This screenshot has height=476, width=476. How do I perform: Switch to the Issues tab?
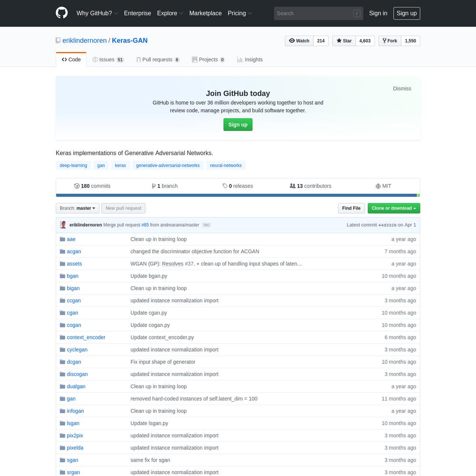(108, 59)
